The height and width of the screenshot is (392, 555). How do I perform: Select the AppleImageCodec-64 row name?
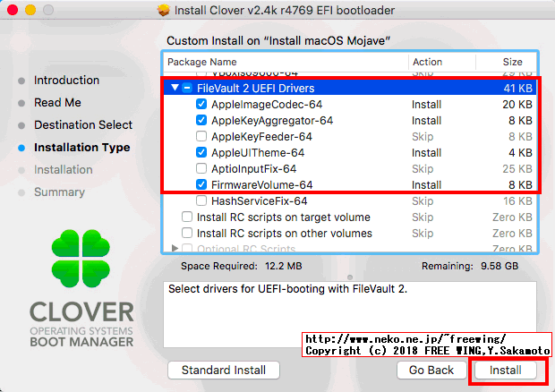coord(267,105)
